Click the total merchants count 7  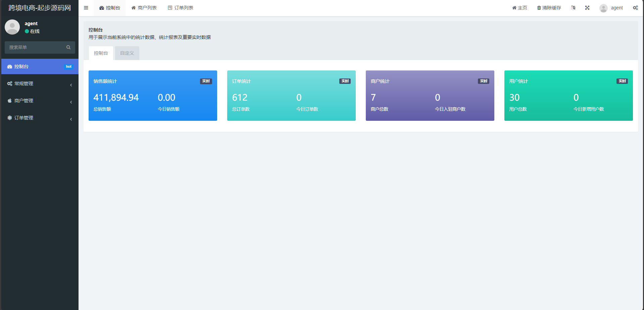pyautogui.click(x=373, y=98)
